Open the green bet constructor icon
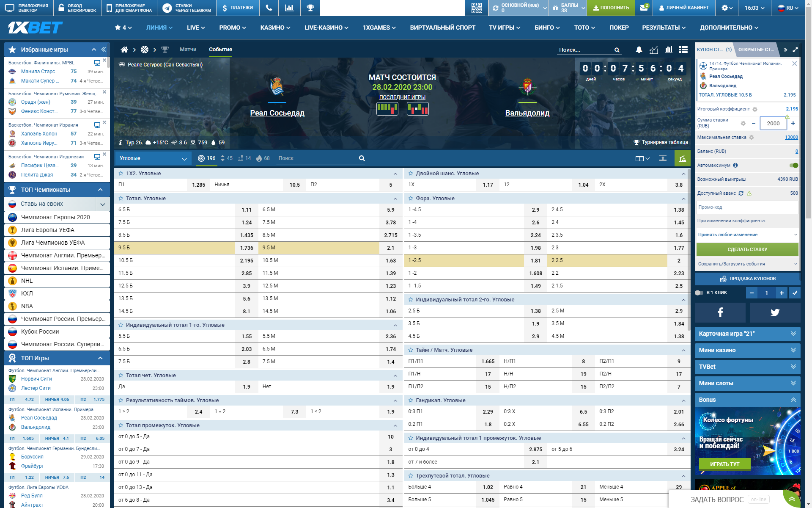The width and height of the screenshot is (812, 508). pos(682,158)
